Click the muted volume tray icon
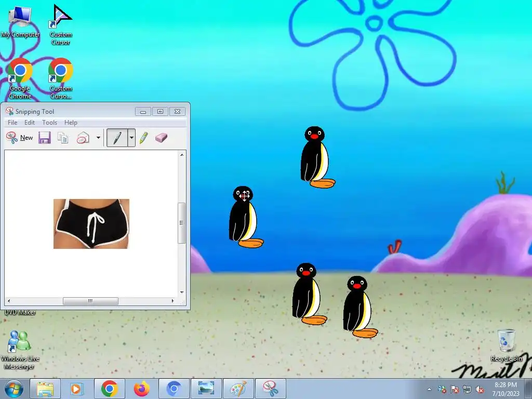 pos(480,389)
